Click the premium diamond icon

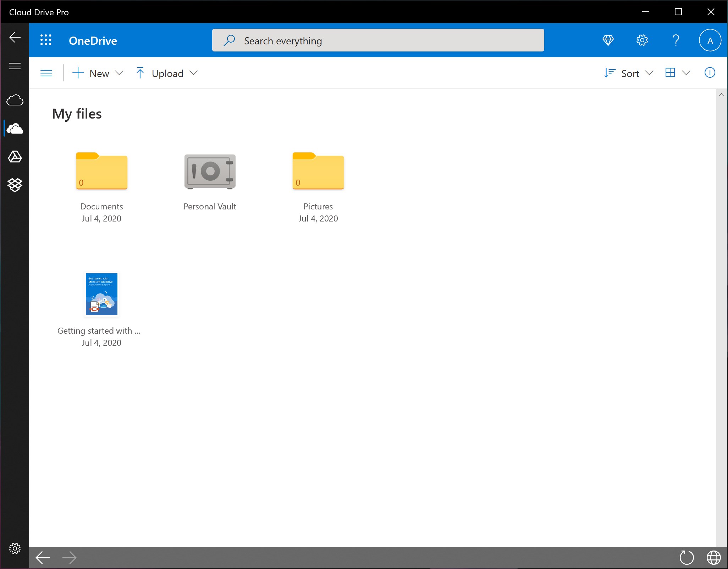608,40
